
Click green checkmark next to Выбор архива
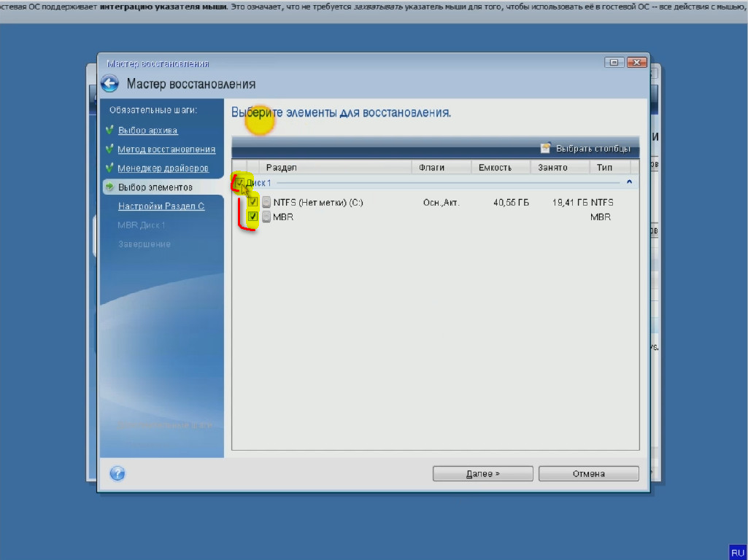(109, 131)
